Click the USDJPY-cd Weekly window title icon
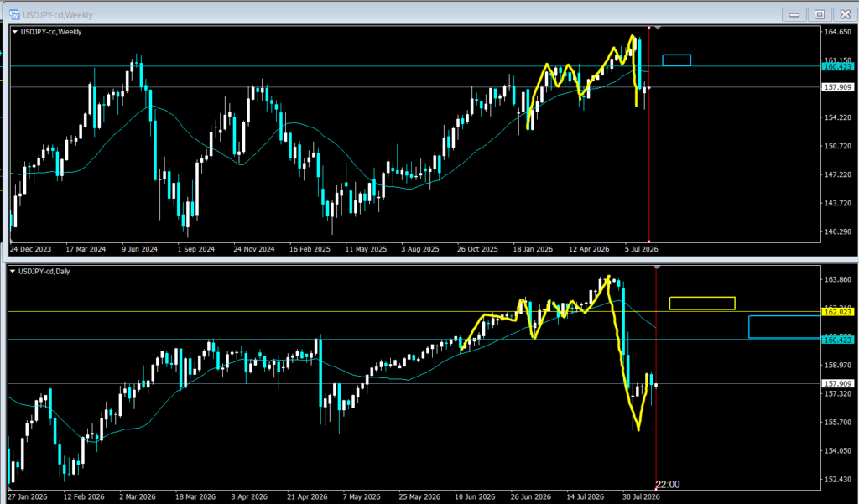 click(14, 15)
